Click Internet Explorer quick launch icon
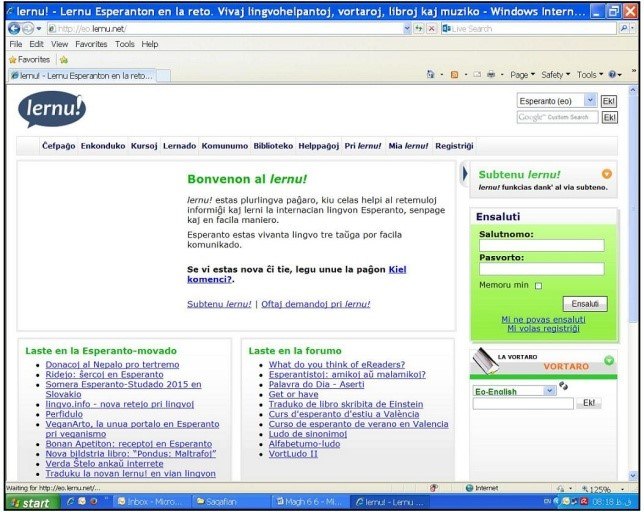Image resolution: width=644 pixels, height=512 pixels. click(x=71, y=501)
